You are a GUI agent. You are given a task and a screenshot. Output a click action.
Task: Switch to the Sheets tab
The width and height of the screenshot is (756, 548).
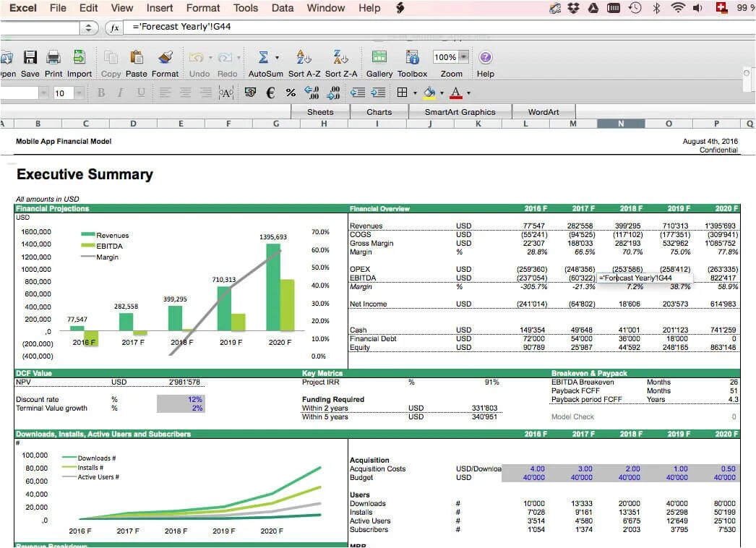320,112
